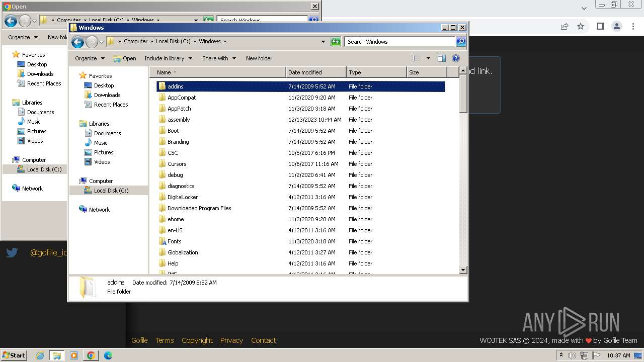644x362 pixels.
Task: Open Include in library dropdown
Action: 168,58
